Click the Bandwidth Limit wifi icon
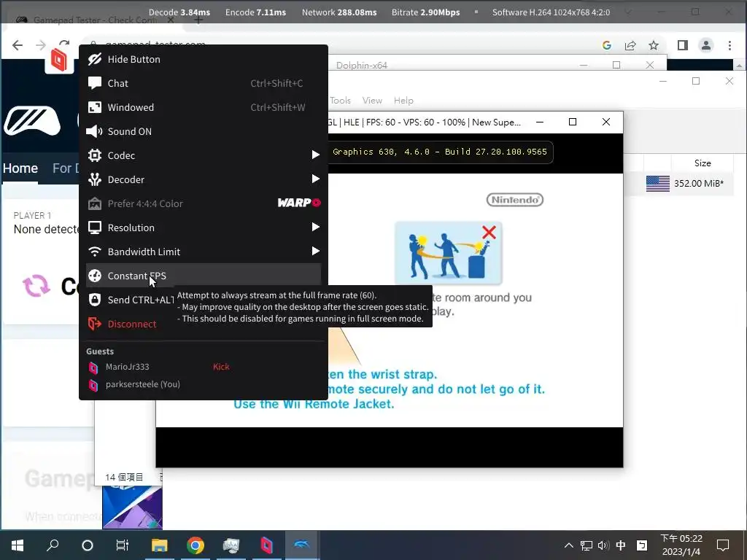Image resolution: width=747 pixels, height=560 pixels. tap(95, 252)
